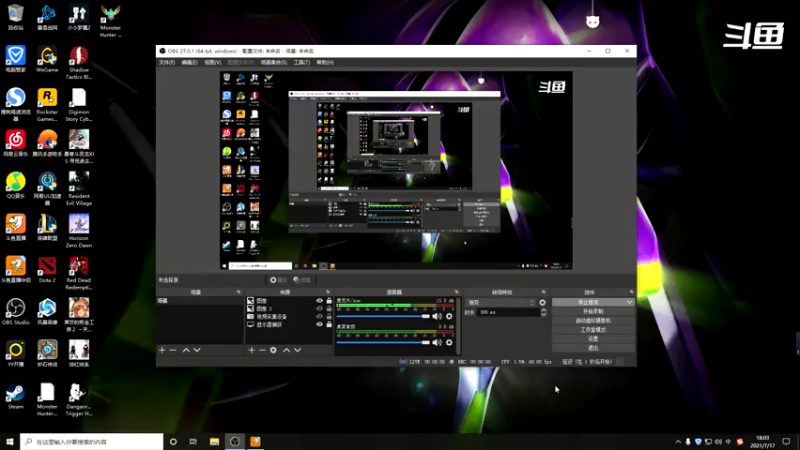Image resolution: width=800 pixels, height=450 pixels.
Task: Add a new source with plus icon
Action: [252, 350]
